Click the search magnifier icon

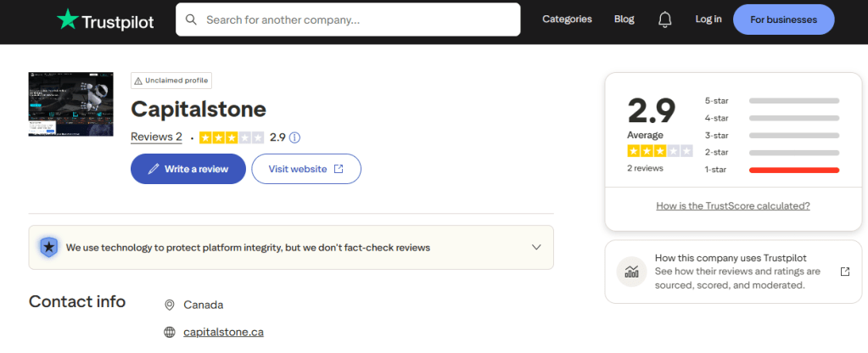pos(191,20)
